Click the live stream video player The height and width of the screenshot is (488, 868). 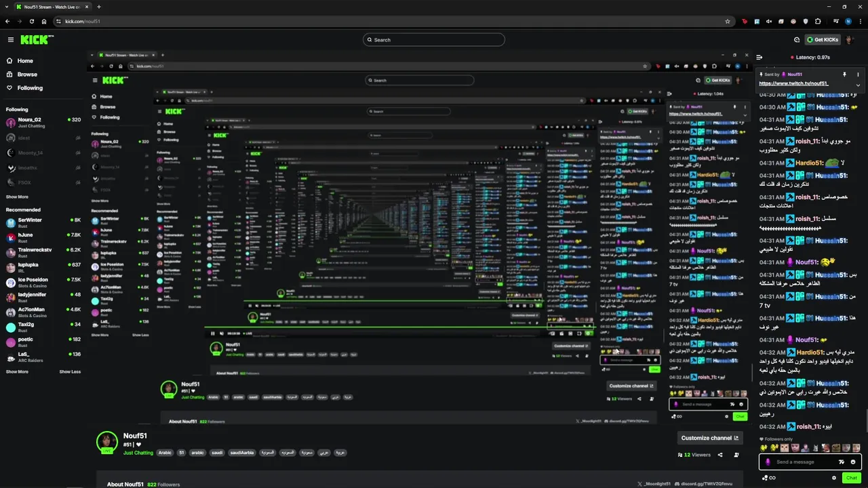(420, 237)
